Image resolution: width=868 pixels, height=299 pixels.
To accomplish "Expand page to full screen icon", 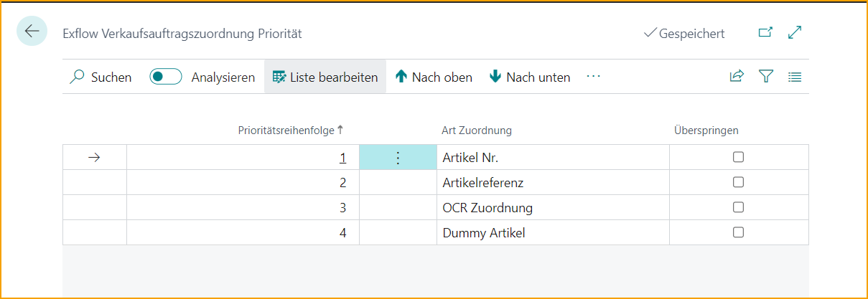I will [x=795, y=33].
